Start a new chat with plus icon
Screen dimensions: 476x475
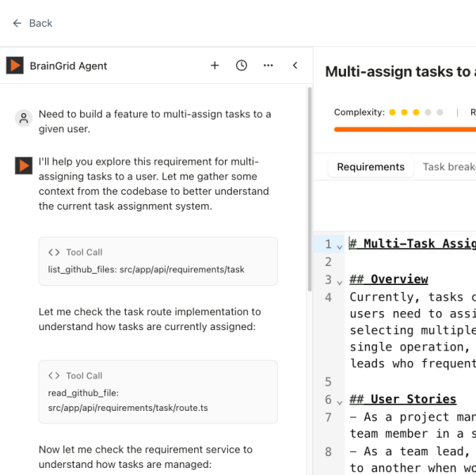click(x=215, y=66)
